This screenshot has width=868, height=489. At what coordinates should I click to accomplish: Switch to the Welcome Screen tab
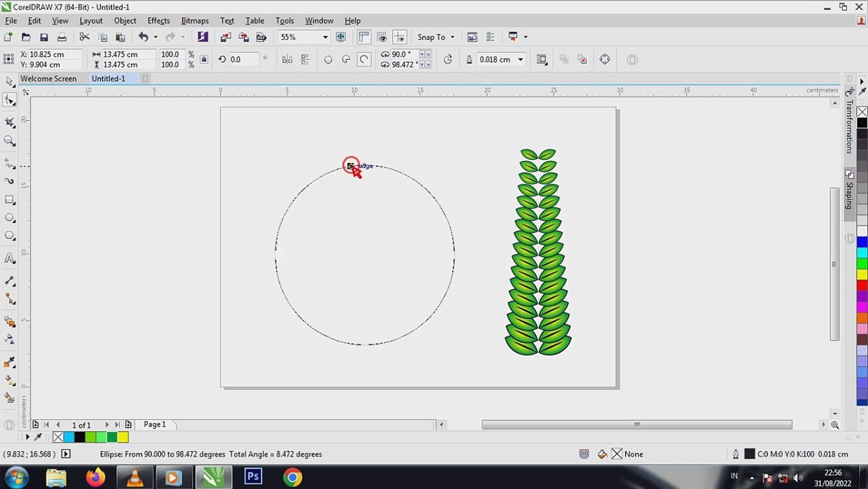[x=48, y=79]
